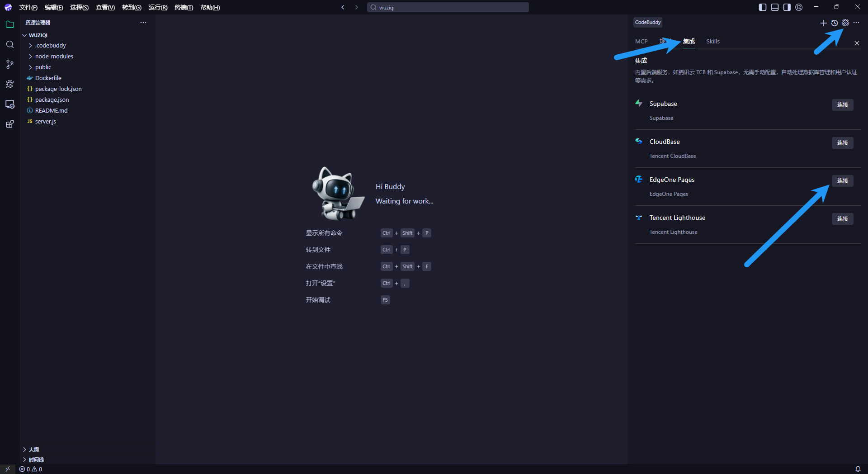Expand the node_modules folder

[x=54, y=56]
